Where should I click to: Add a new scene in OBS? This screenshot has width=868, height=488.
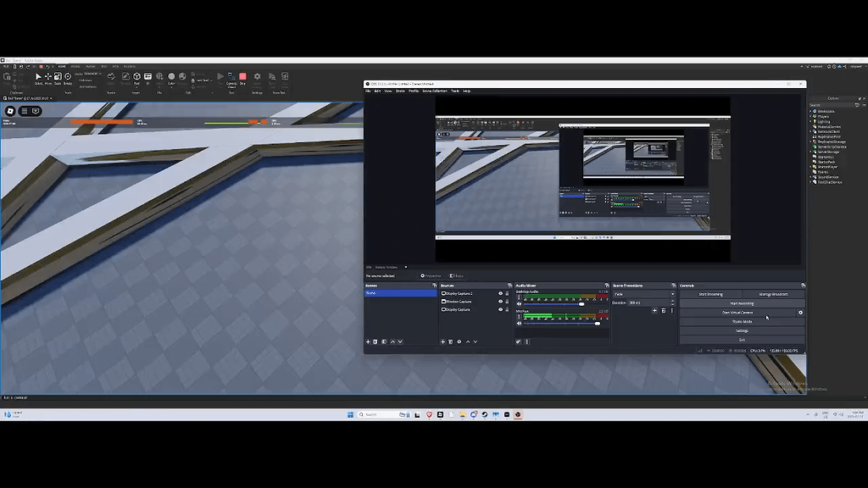(x=368, y=342)
